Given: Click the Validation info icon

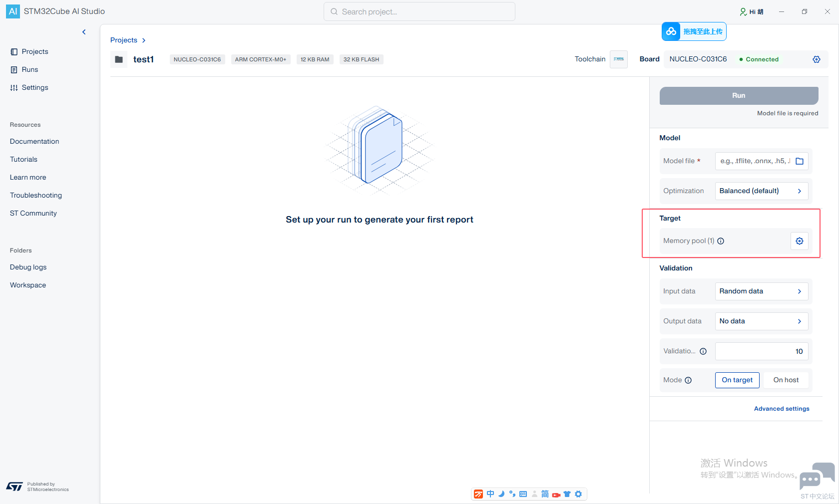Looking at the screenshot, I should coord(703,351).
